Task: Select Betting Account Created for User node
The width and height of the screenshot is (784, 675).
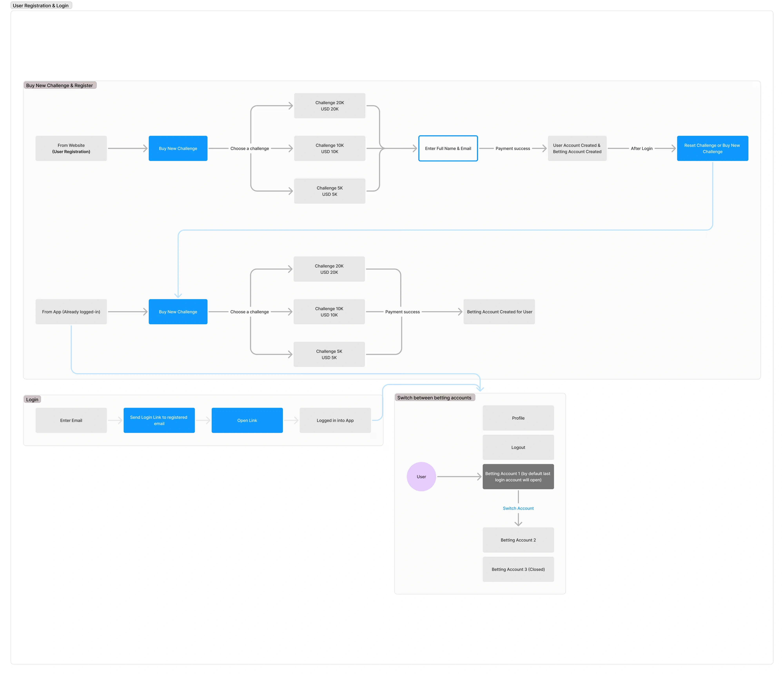Action: pos(499,312)
